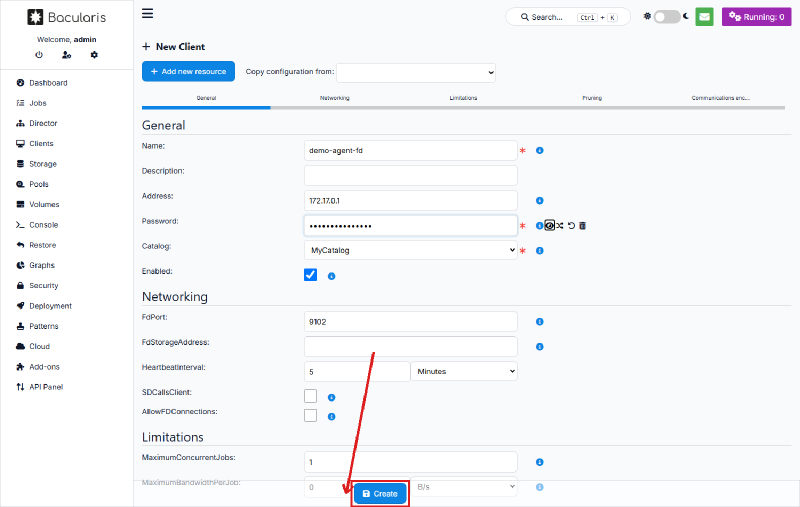The height and width of the screenshot is (507, 800).
Task: Click the Create button
Action: [380, 494]
